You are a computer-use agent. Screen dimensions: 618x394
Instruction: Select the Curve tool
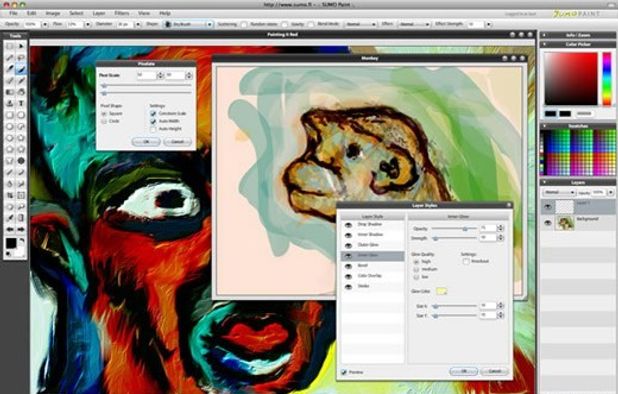pyautogui.click(x=21, y=172)
